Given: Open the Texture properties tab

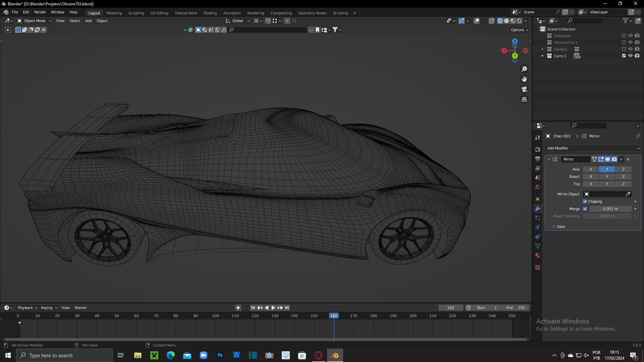Looking at the screenshot, I should tap(538, 267).
